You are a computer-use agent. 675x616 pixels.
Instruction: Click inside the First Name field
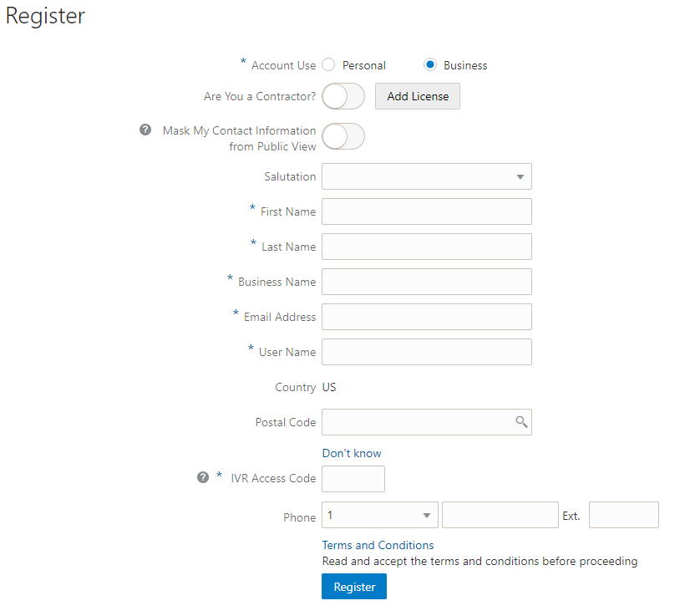tap(426, 211)
